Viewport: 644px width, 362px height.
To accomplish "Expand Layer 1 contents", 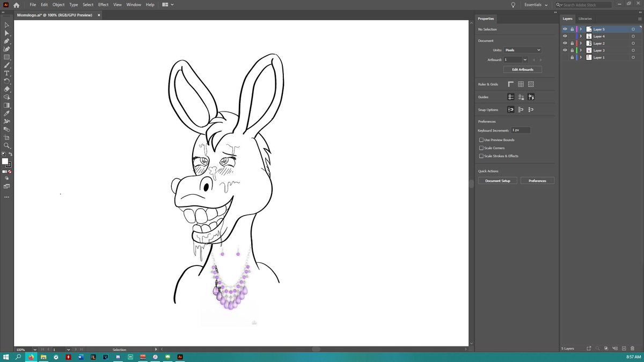I will point(581,57).
